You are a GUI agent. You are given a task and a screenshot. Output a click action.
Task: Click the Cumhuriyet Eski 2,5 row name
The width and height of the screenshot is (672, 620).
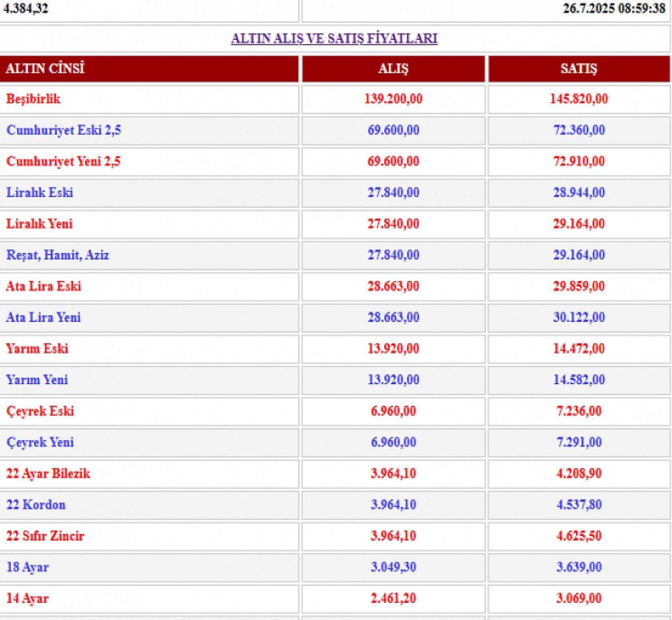pyautogui.click(x=64, y=130)
